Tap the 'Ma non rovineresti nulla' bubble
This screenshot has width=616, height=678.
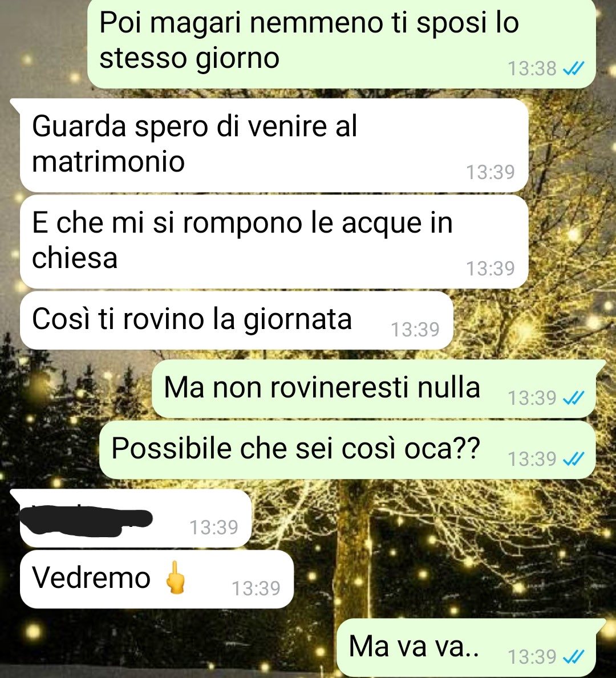[x=374, y=389]
